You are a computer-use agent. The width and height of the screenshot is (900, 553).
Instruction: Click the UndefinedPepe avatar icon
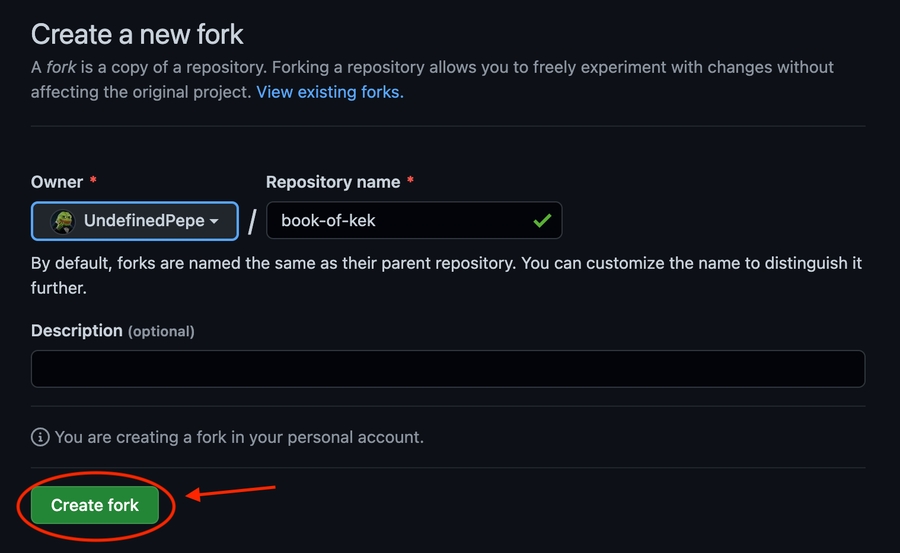point(63,221)
